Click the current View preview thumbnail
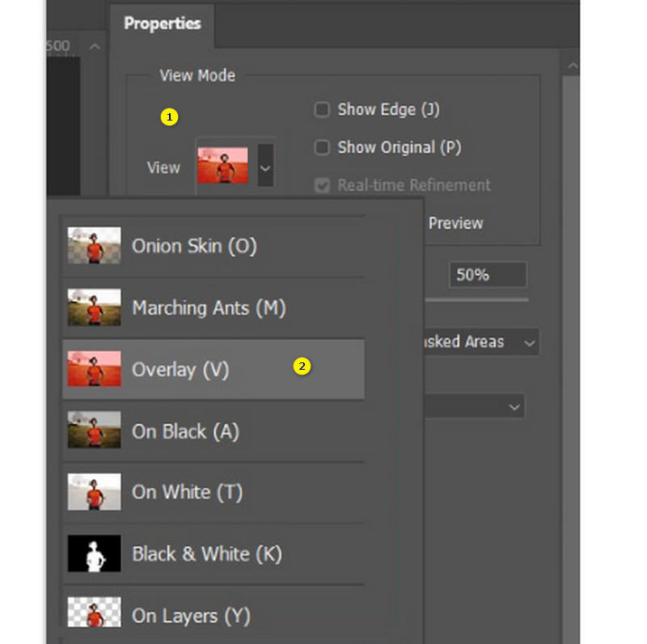647x644 pixels. point(222,165)
